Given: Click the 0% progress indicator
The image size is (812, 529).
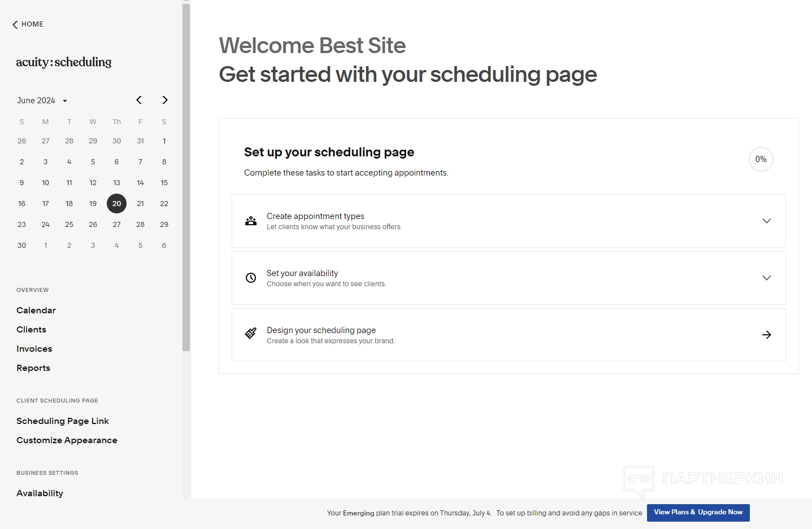Looking at the screenshot, I should click(761, 159).
